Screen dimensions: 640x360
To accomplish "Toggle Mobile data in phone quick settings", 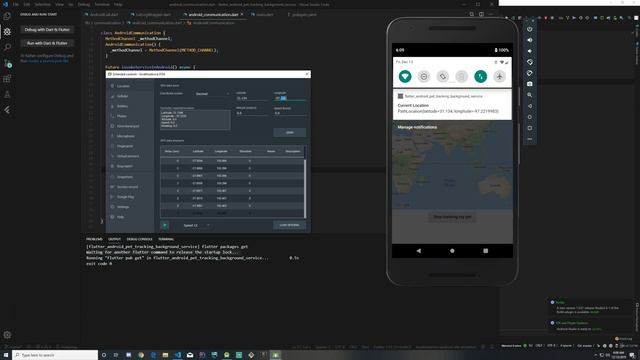I will 480,76.
